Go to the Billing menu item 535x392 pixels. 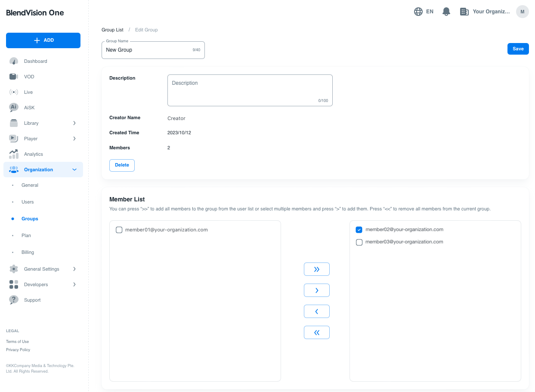[28, 252]
